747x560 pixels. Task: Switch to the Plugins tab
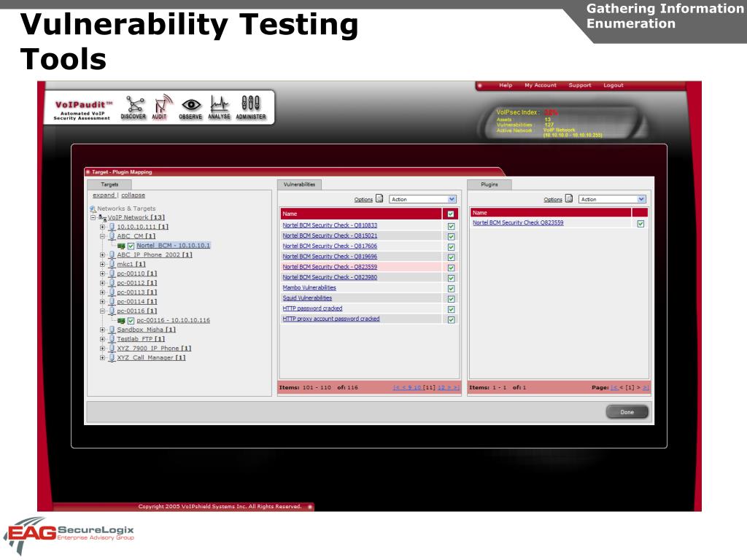[489, 184]
